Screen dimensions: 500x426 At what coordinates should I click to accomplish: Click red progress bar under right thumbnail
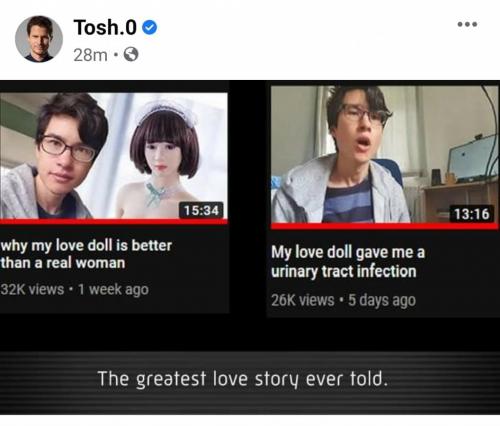pyautogui.click(x=384, y=226)
